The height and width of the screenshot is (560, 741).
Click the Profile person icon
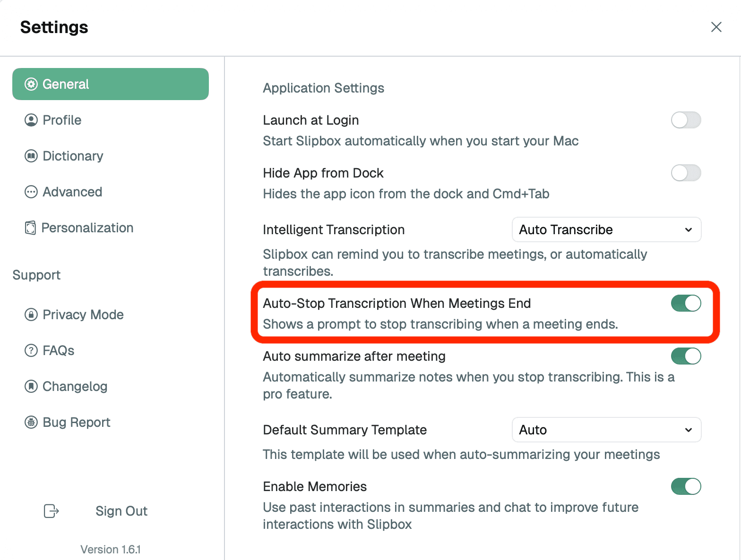coord(30,120)
